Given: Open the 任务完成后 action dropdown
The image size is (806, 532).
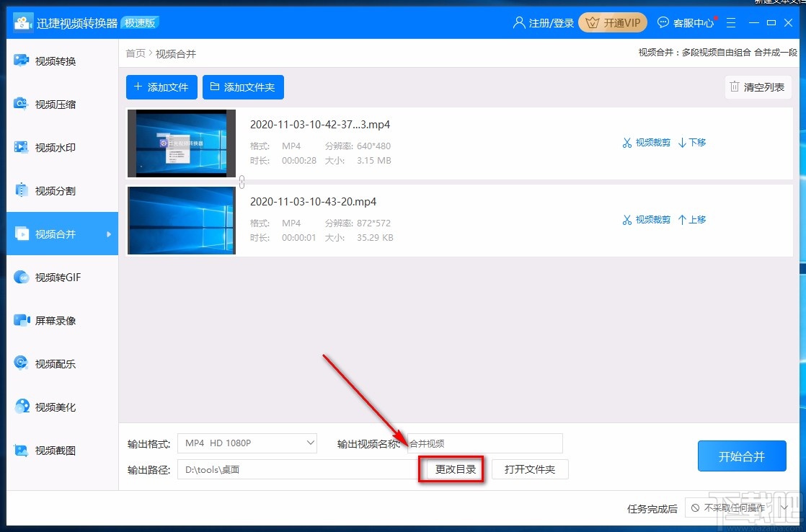Looking at the screenshot, I should [x=740, y=507].
